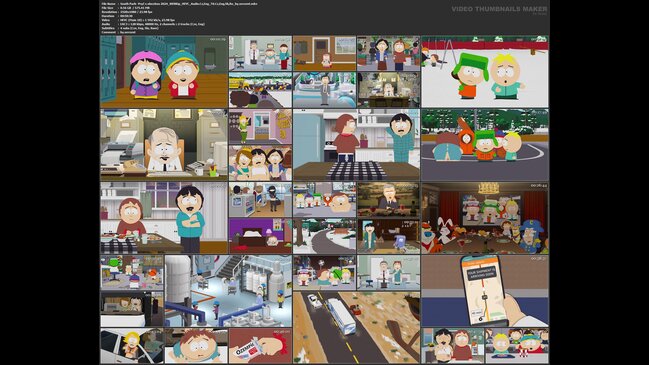Open the Randy in pajamas kitchen thumbnail
649x365 pixels.
pyautogui.click(x=356, y=145)
